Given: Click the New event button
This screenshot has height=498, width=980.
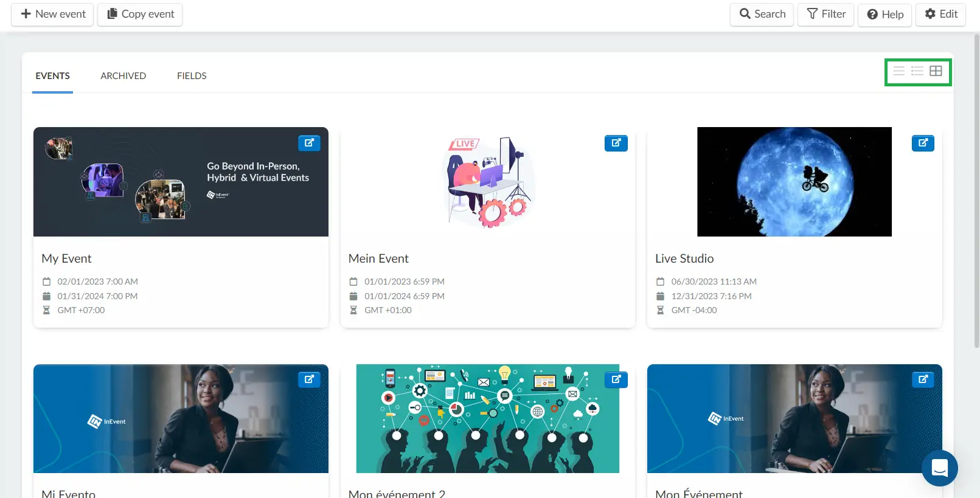Looking at the screenshot, I should tap(52, 14).
